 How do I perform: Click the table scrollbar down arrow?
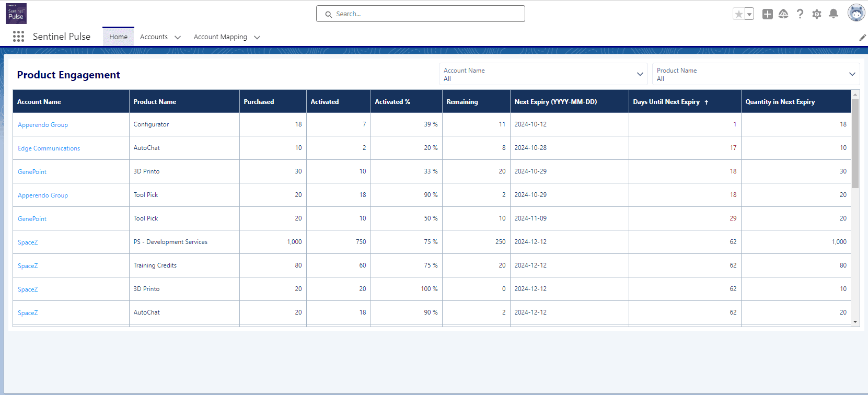coord(855,322)
